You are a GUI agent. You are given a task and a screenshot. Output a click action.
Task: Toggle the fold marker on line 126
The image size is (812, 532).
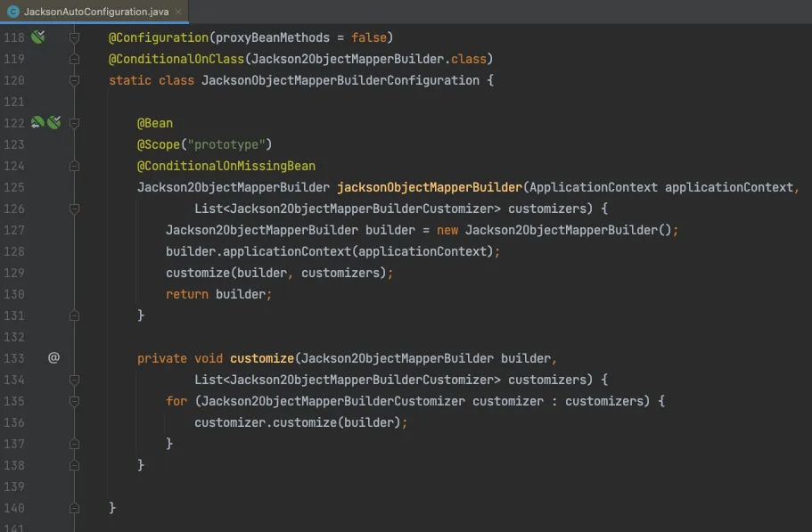[x=75, y=209]
